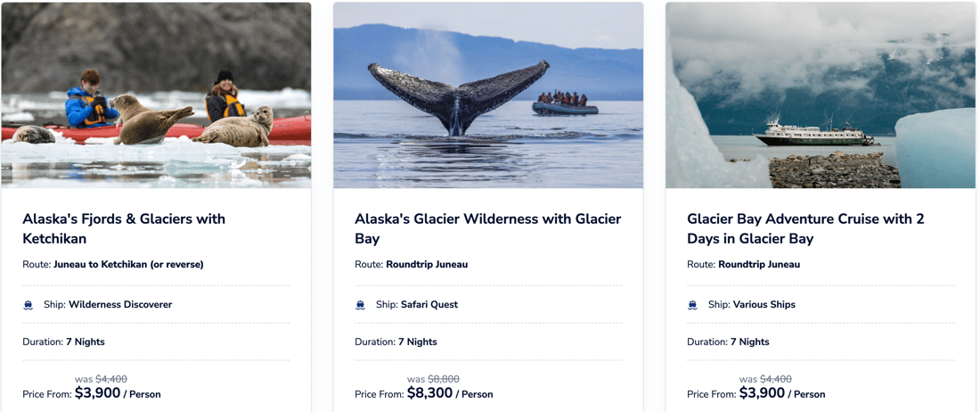The width and height of the screenshot is (980, 412).
Task: Select the Various Ships label
Action: point(764,305)
